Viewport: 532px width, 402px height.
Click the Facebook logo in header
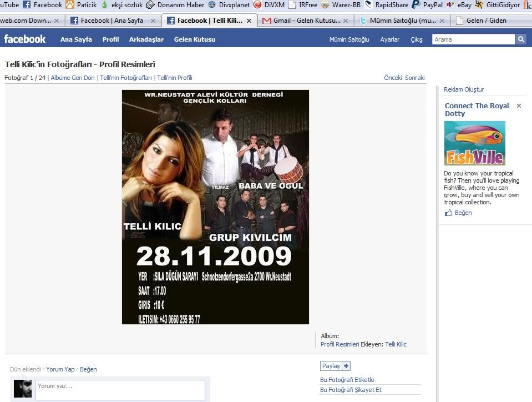(25, 39)
